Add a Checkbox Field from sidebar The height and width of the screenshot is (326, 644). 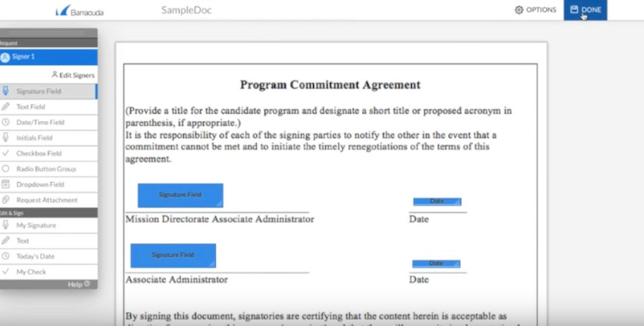point(39,153)
